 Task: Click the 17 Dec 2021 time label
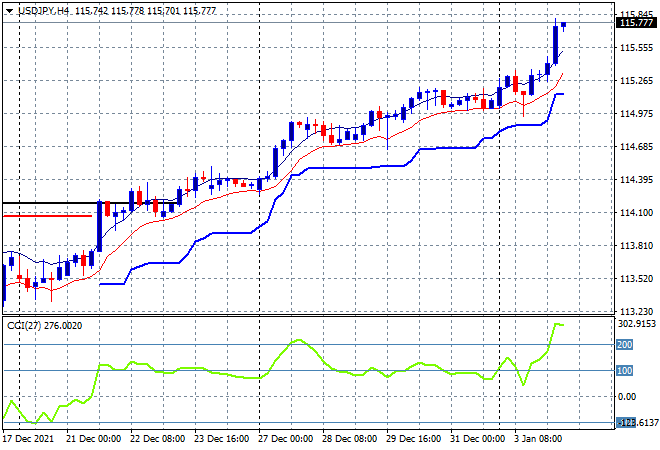point(29,439)
